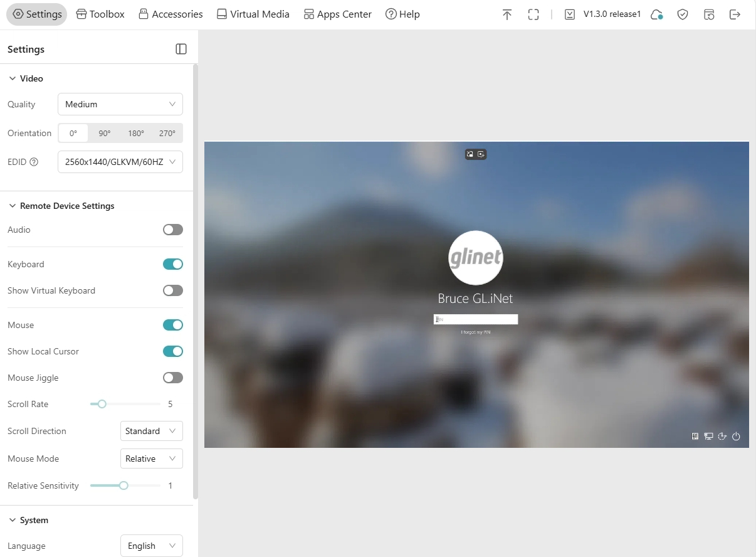756x557 pixels.
Task: Click the logout arrow icon
Action: 735,14
